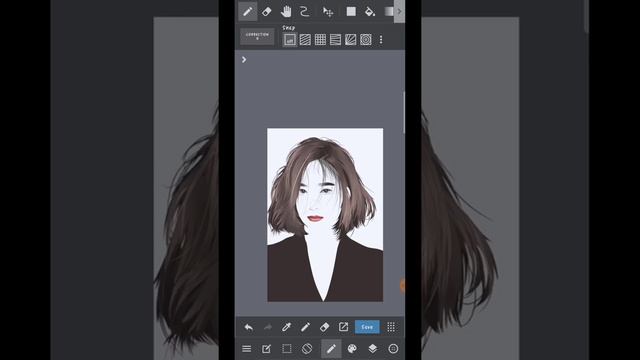Select the Lasso curve tool
The width and height of the screenshot is (640, 360).
(x=304, y=11)
